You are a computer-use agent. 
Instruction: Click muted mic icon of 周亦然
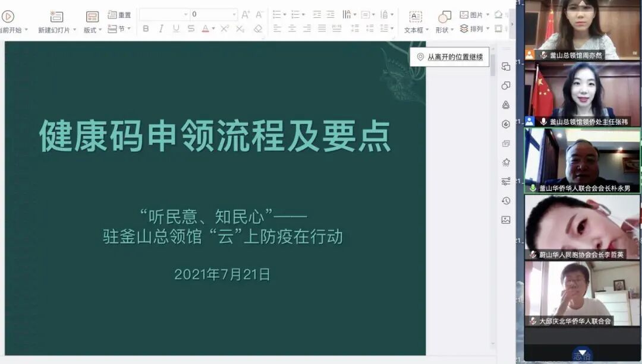(544, 55)
